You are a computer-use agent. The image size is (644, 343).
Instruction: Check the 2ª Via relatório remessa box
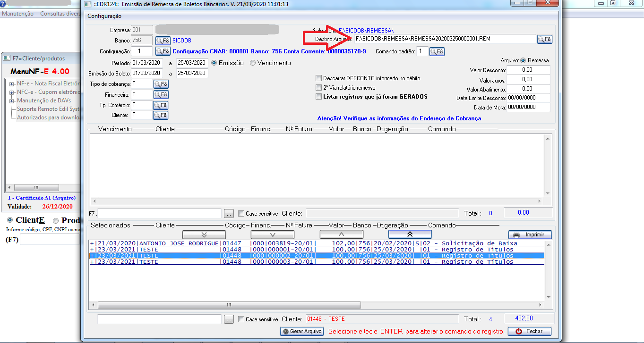[x=319, y=88]
